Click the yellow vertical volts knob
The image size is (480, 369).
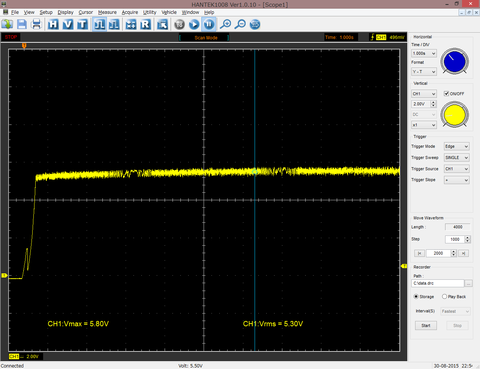click(x=455, y=115)
